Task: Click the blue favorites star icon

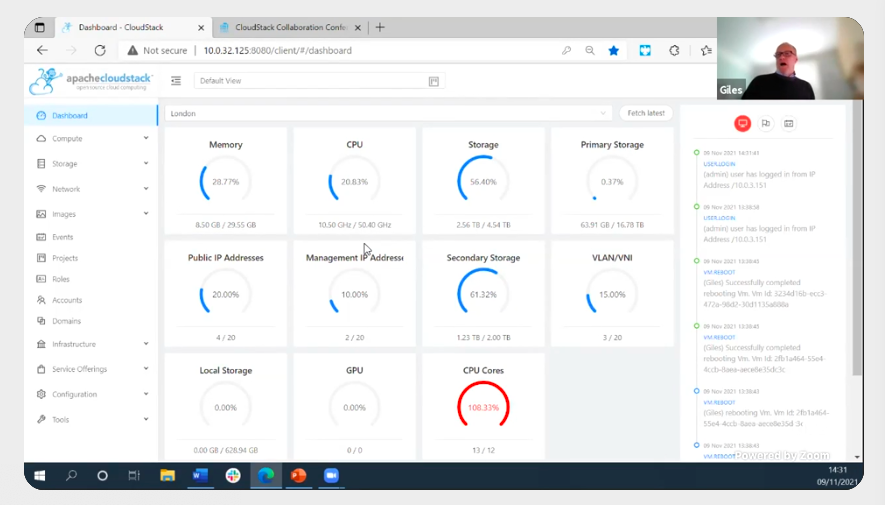Action: tap(614, 50)
